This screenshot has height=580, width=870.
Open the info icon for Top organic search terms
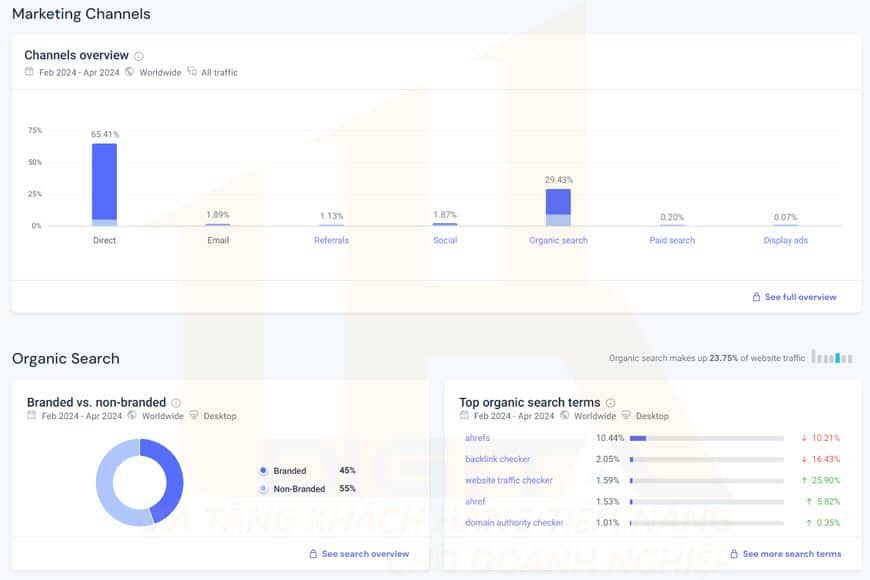[610, 403]
